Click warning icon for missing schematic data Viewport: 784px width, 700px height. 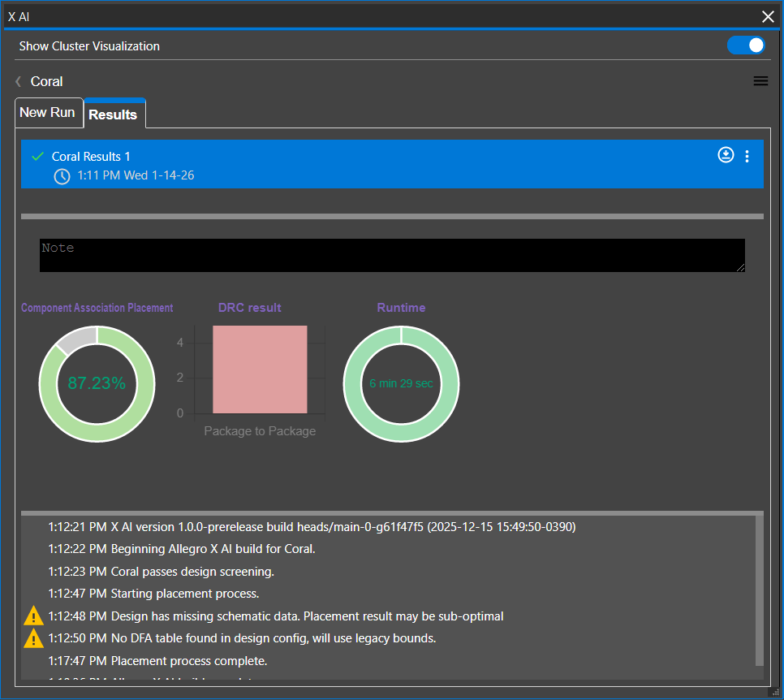click(x=33, y=616)
